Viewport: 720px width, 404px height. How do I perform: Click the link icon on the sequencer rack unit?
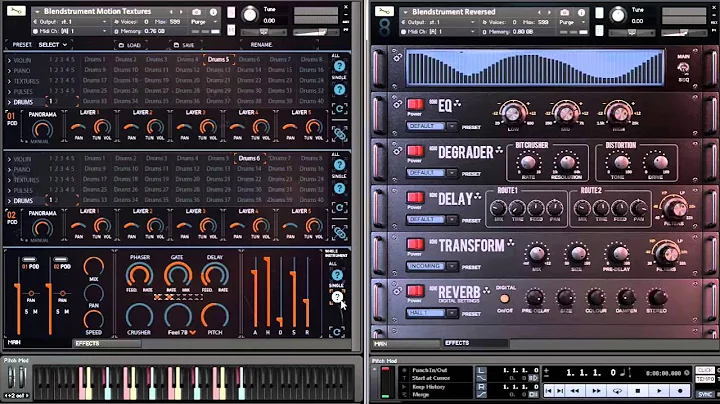coord(398,57)
